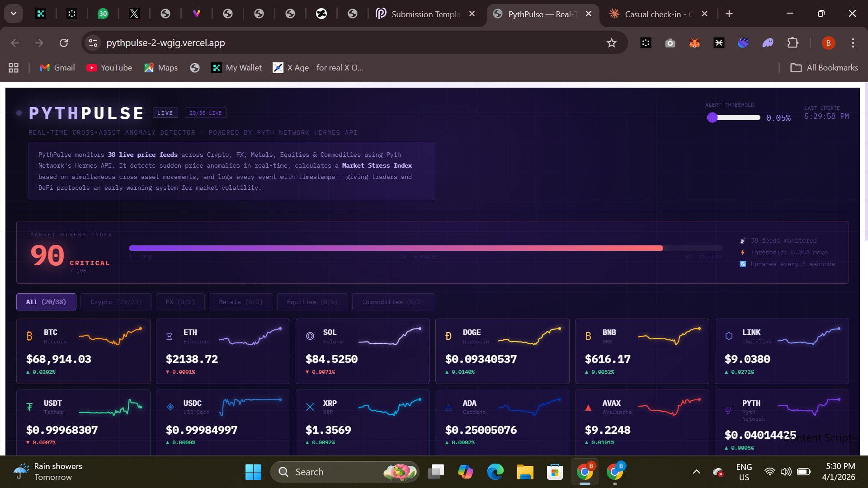
Task: Click the Avalanche triangle icon
Action: coord(588,408)
